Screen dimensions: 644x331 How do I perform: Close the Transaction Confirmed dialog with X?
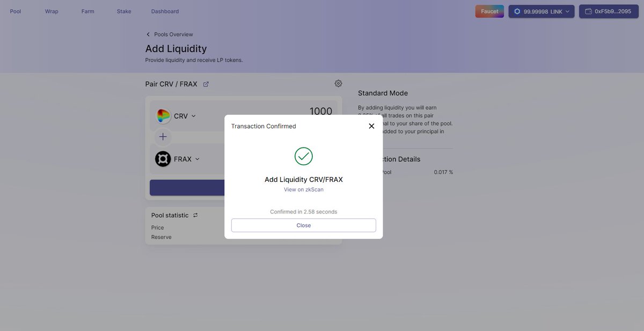(x=371, y=126)
